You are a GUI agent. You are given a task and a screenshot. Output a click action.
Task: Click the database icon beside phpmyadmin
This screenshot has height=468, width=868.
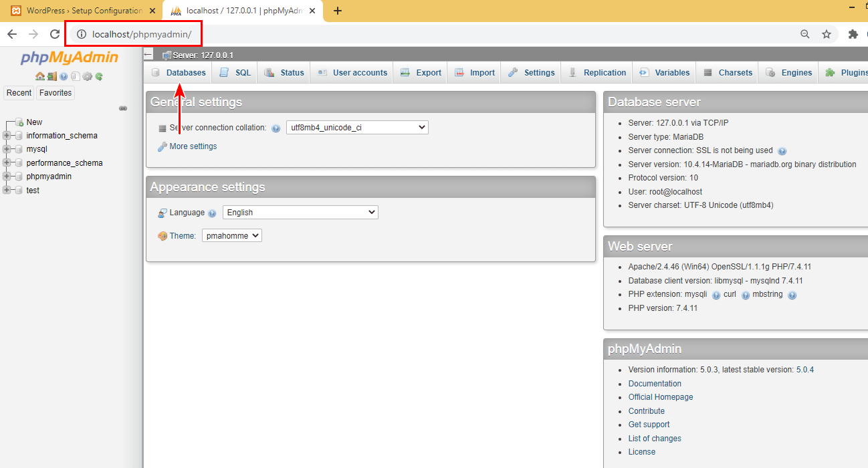(x=19, y=177)
